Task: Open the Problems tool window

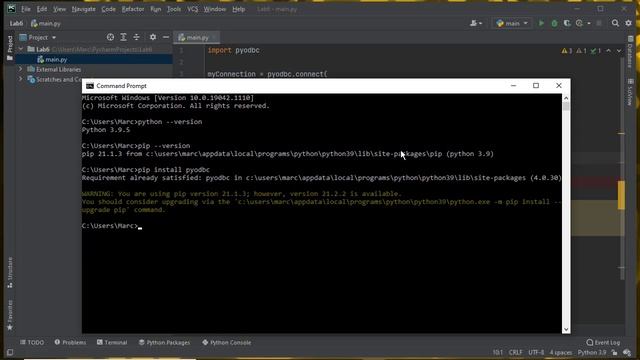Action: [x=70, y=342]
